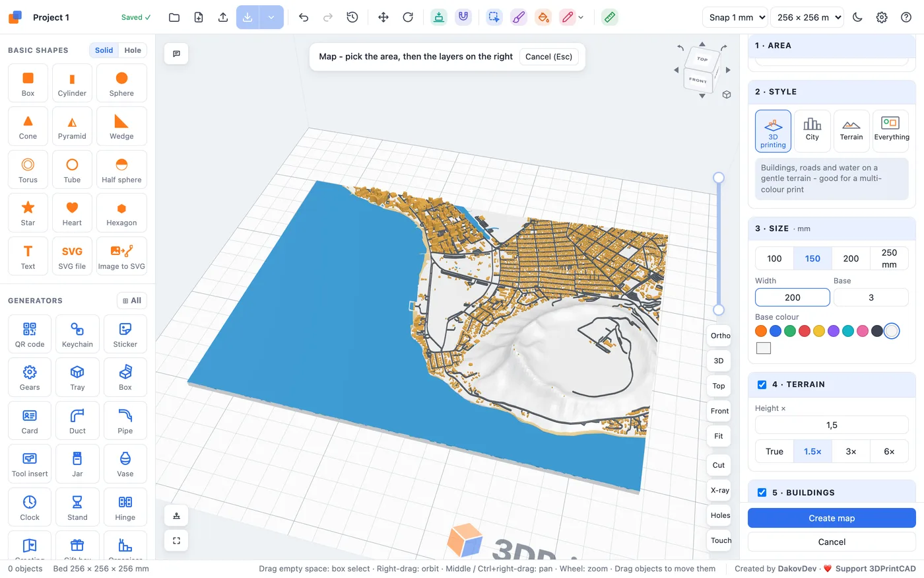The height and width of the screenshot is (578, 924).
Task: Show All generators
Action: click(132, 301)
